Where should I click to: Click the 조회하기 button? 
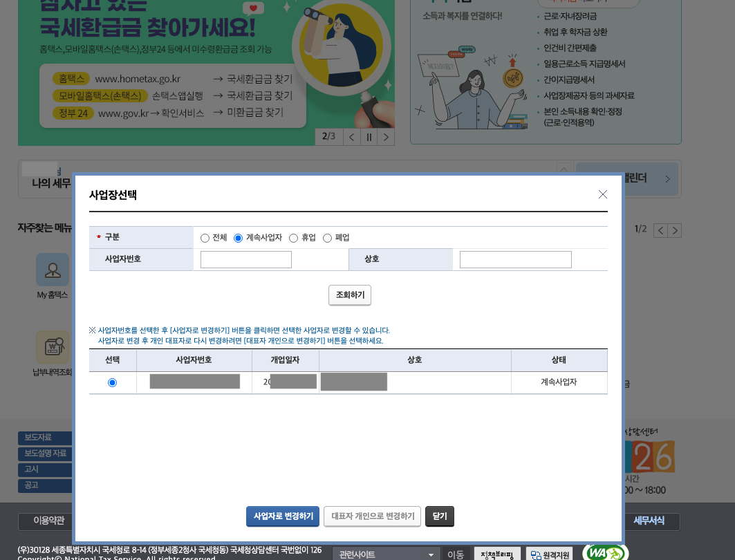[350, 295]
